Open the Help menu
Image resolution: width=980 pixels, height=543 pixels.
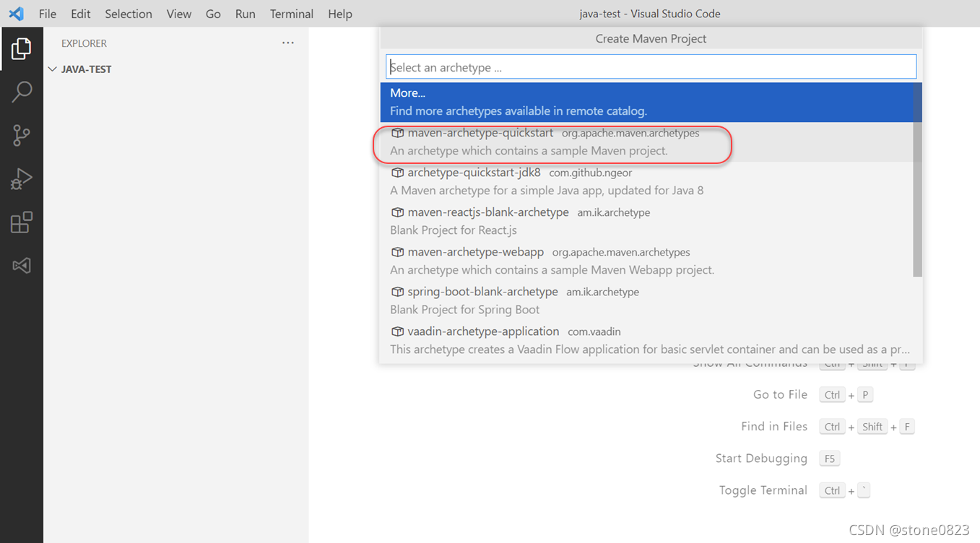tap(340, 14)
